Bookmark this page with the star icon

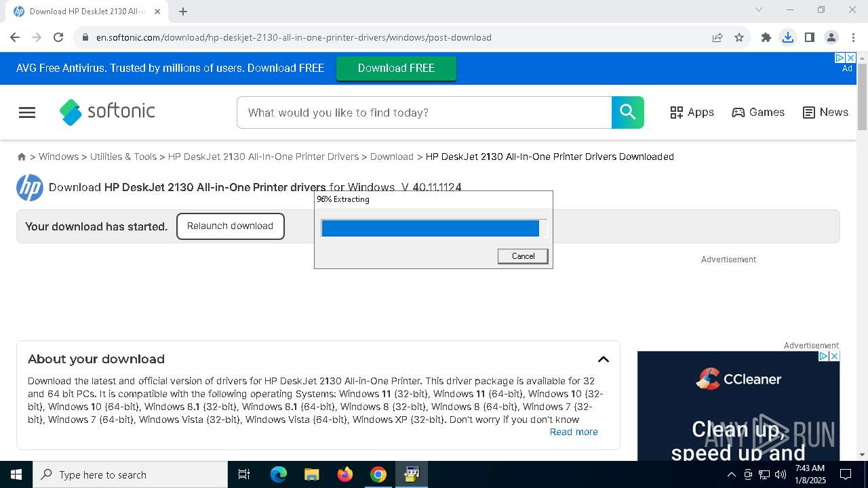[739, 37]
